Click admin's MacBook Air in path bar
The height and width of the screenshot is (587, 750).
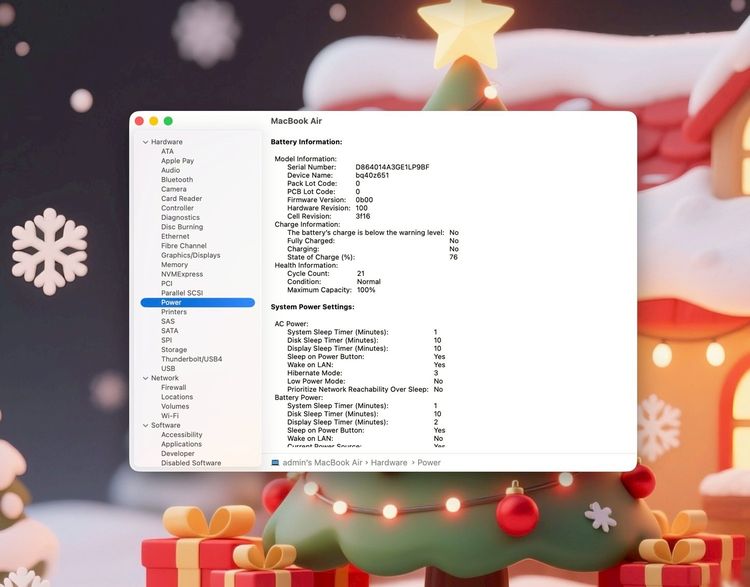[x=322, y=463]
